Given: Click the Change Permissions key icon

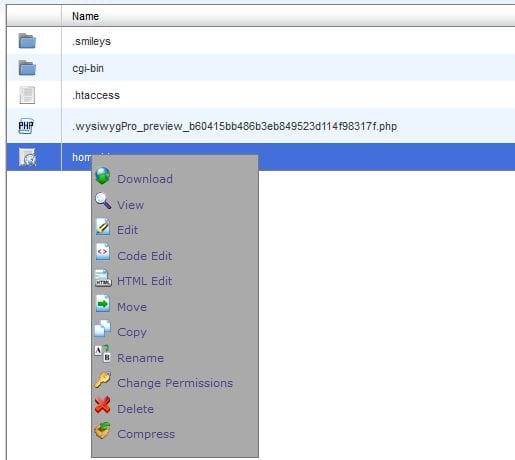Looking at the screenshot, I should pyautogui.click(x=102, y=380).
